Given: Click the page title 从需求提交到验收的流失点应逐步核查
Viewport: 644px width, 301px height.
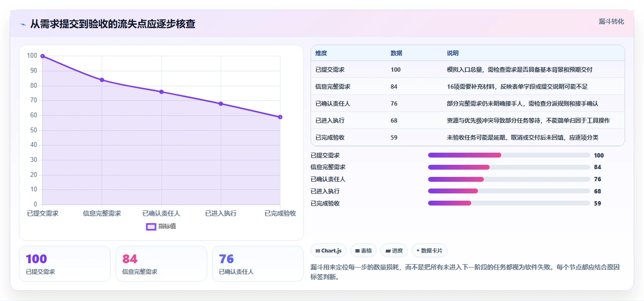Looking at the screenshot, I should 113,24.
